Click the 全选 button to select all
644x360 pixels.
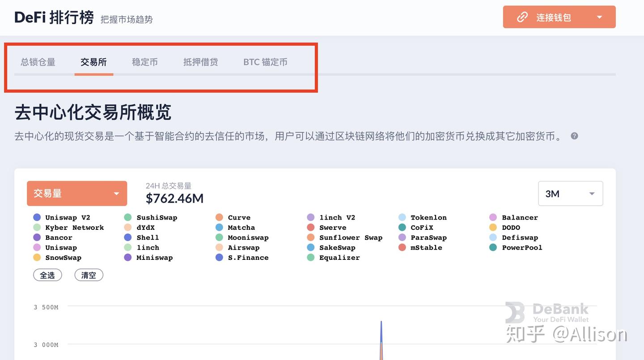click(x=47, y=275)
